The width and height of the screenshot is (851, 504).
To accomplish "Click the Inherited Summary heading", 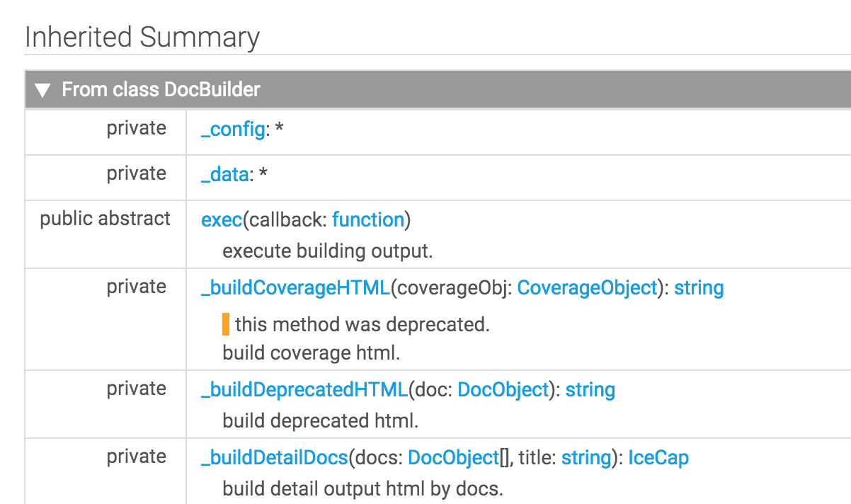I will pyautogui.click(x=142, y=37).
